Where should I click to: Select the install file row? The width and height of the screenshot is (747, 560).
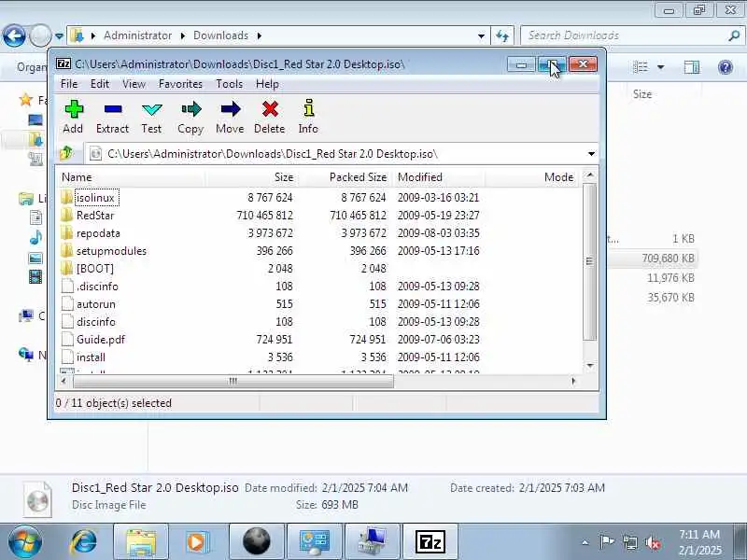pyautogui.click(x=318, y=357)
